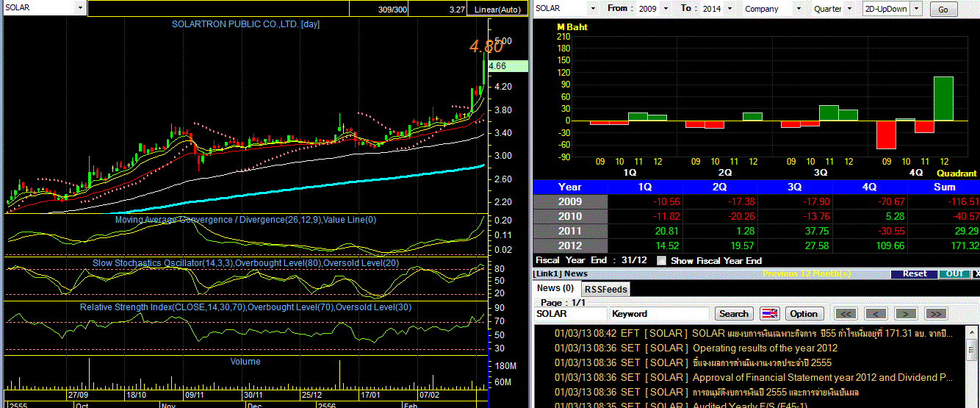Click the Previous 12 Month(s) label
Screen dimensions: 980x408
click(807, 273)
